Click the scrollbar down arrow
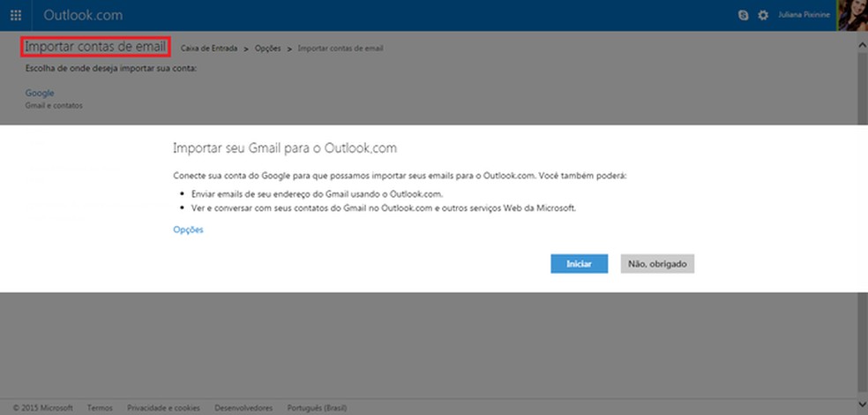868x415 pixels. 862,404
